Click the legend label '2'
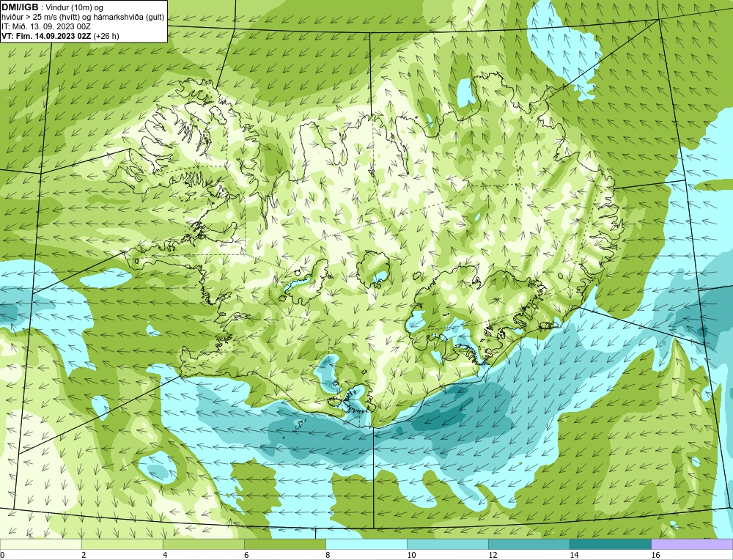Viewport: 733px width, 560px height. pyautogui.click(x=84, y=555)
